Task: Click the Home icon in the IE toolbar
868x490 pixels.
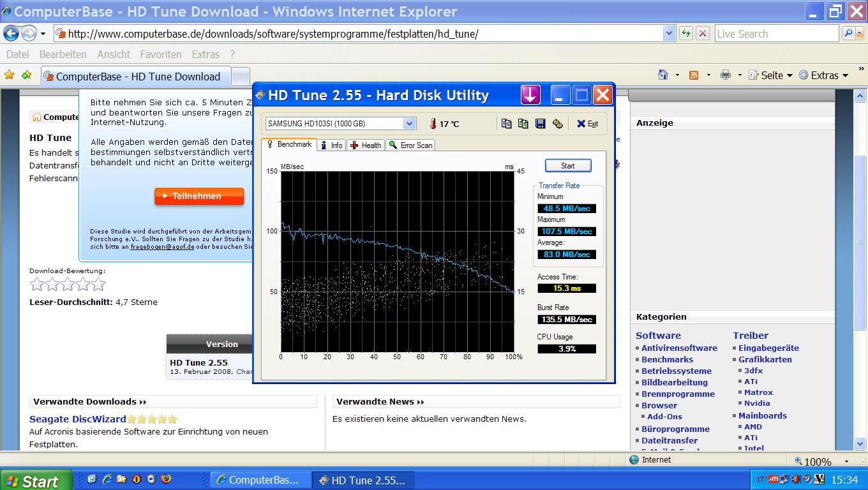Action: click(663, 75)
